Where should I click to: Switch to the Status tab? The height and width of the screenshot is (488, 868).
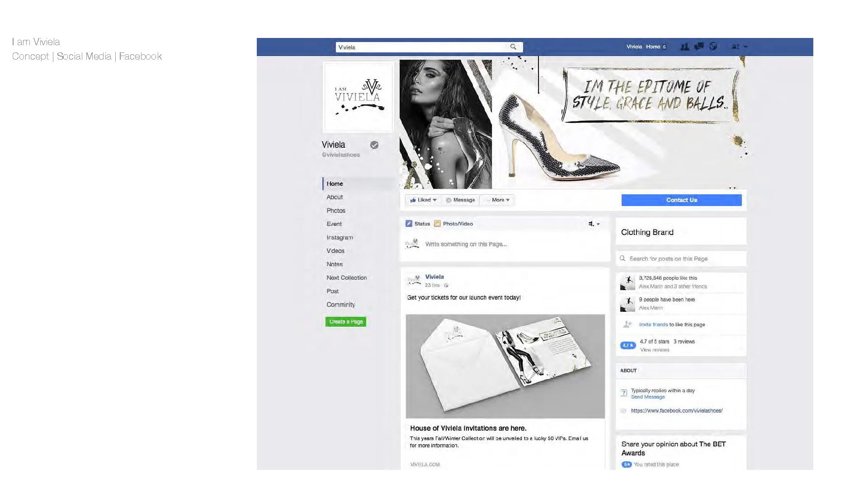(x=418, y=224)
